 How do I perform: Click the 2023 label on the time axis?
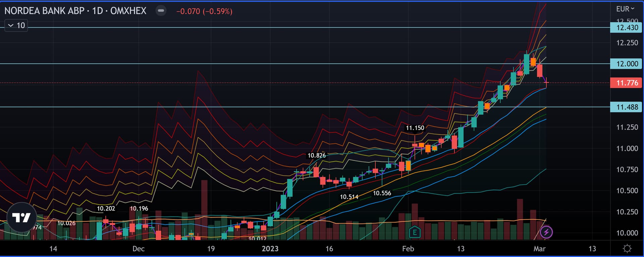[x=270, y=249]
